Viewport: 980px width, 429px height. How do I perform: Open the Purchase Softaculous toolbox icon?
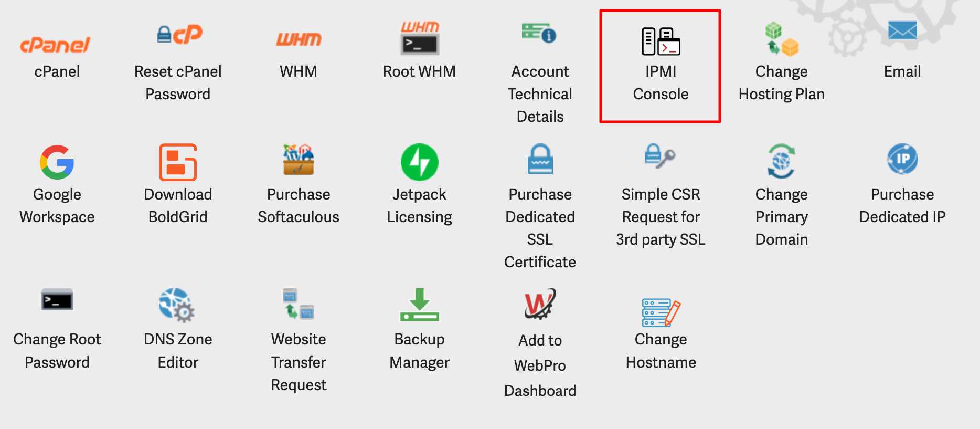(299, 159)
